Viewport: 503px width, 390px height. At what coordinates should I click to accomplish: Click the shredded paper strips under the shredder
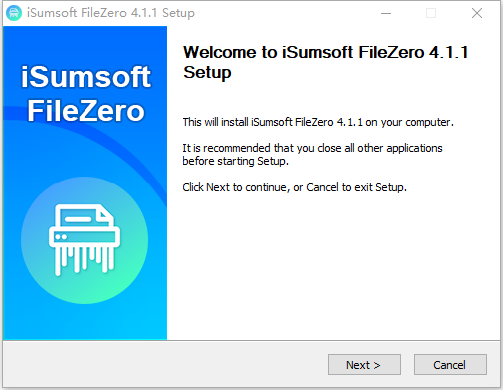point(84,261)
